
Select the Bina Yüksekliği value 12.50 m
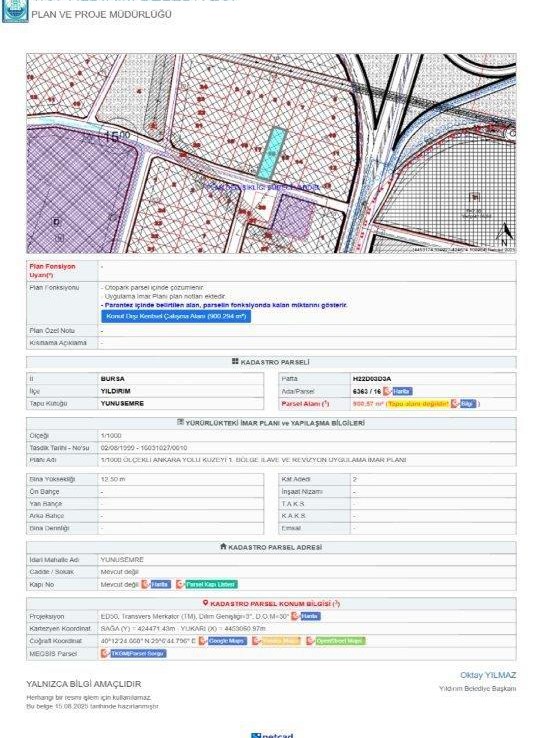point(113,480)
